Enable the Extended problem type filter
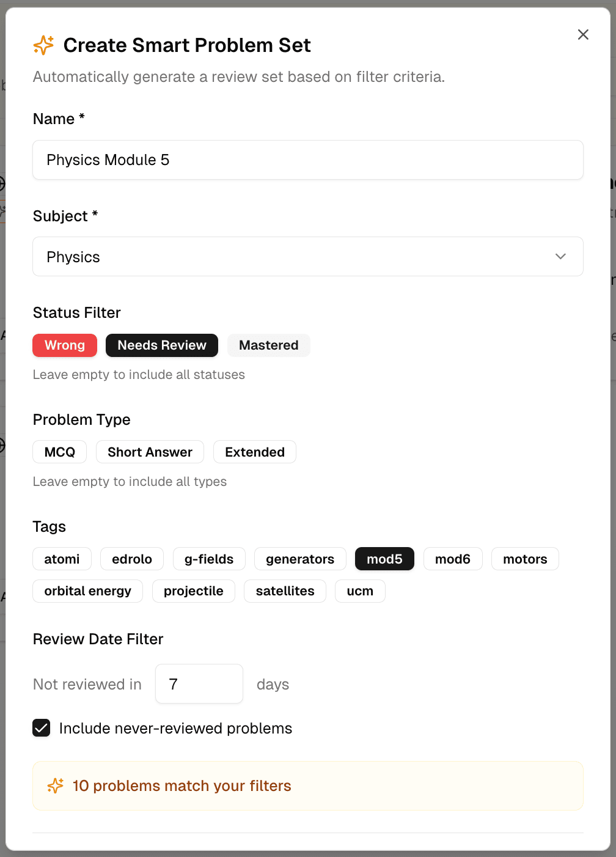Viewport: 616px width, 857px height. [x=254, y=452]
